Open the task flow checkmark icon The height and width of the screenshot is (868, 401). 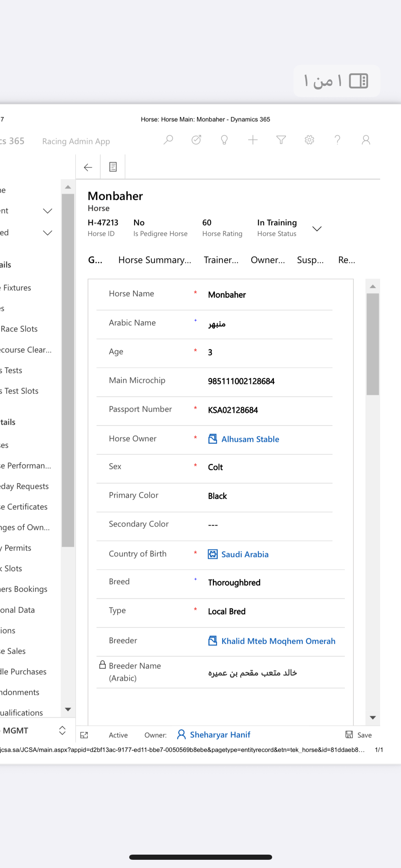pyautogui.click(x=196, y=140)
